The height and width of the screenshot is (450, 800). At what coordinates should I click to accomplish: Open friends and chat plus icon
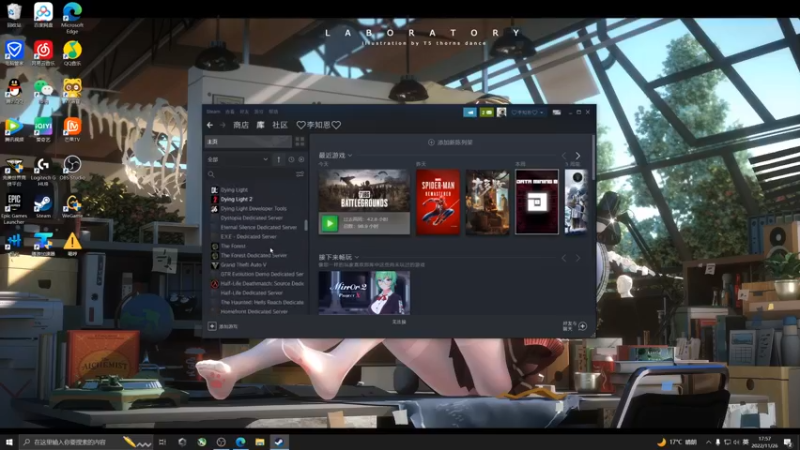(x=583, y=326)
